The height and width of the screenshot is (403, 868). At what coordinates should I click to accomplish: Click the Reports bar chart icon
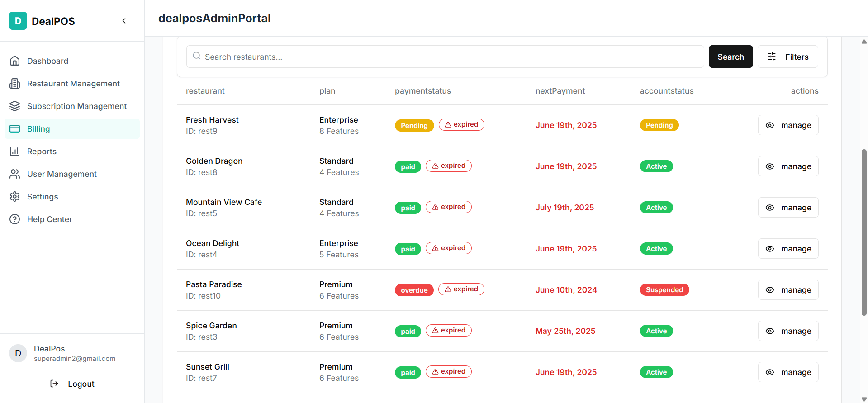tap(15, 152)
